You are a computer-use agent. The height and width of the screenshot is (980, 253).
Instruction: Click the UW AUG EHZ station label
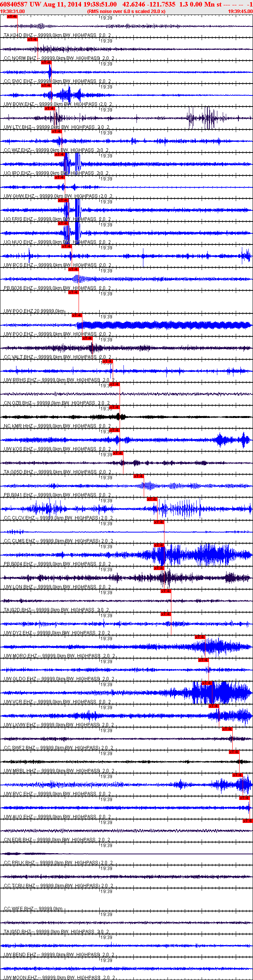tap(58, 817)
